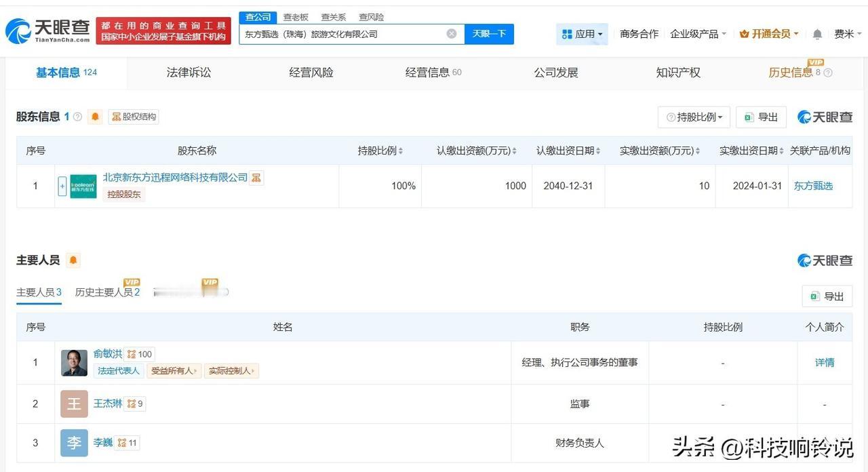Open 李巍's name link
Screen dimensions: 868x472
[103, 443]
